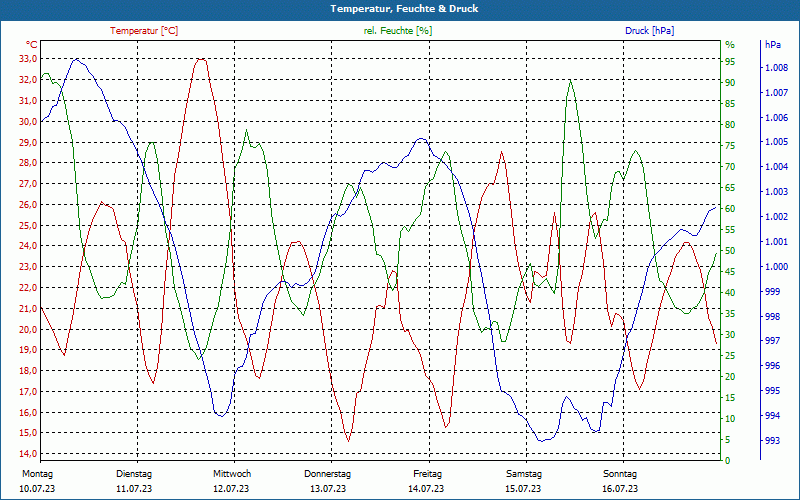800x500 pixels.
Task: Click the '95' humidity axis value
Action: [730, 62]
